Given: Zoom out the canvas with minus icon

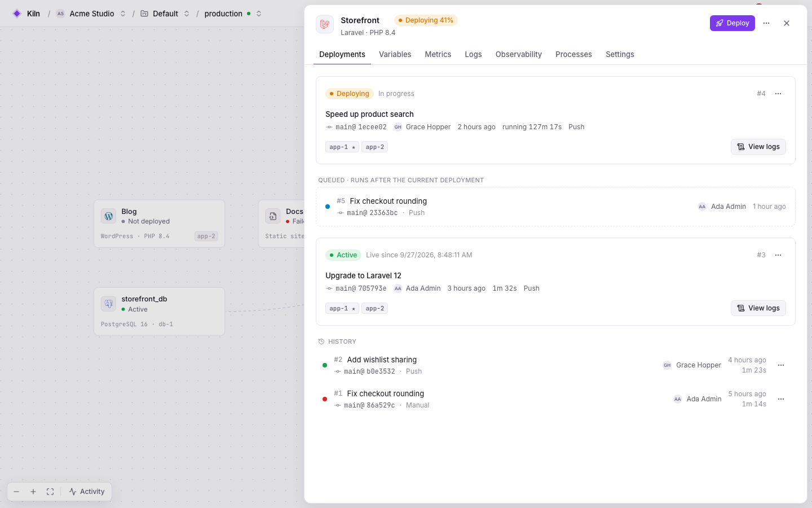Looking at the screenshot, I should (16, 492).
